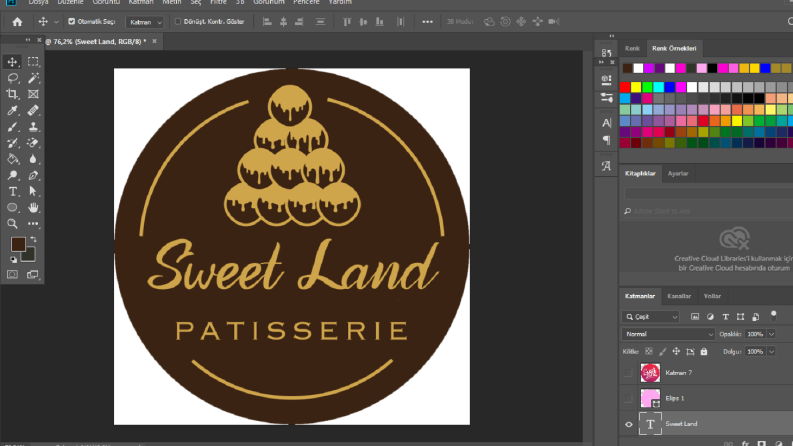Viewport: 793px width, 446px height.
Task: Select the Lasso tool
Action: click(12, 78)
